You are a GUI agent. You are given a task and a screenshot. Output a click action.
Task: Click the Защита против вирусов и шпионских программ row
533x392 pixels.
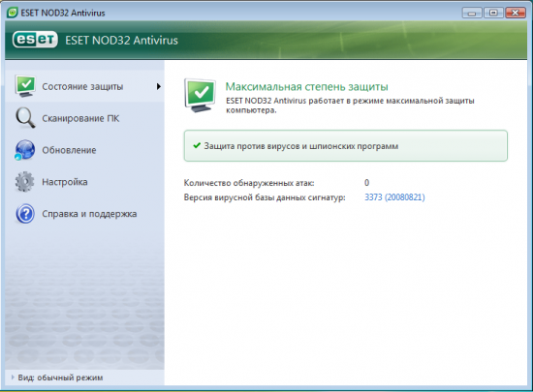point(346,145)
